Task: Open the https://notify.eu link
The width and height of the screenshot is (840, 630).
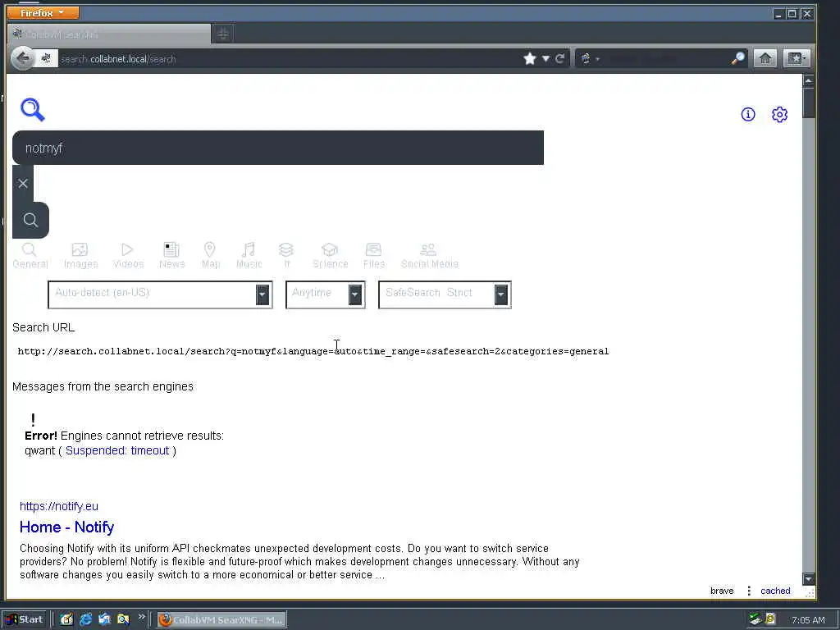Action: 59,506
